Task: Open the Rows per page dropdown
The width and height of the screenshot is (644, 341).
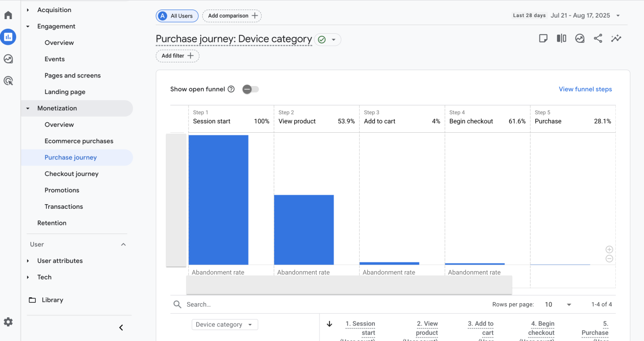Action: 558,304
